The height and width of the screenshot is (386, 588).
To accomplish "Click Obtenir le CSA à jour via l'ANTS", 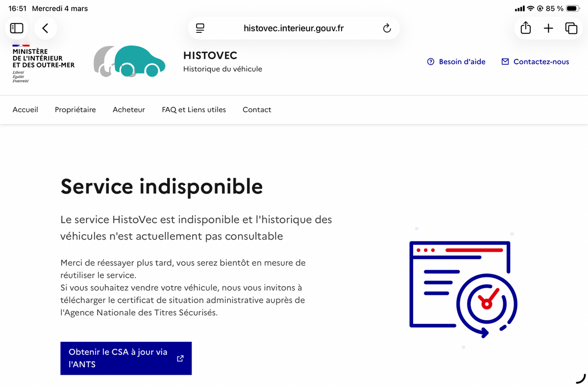I will pos(126,358).
